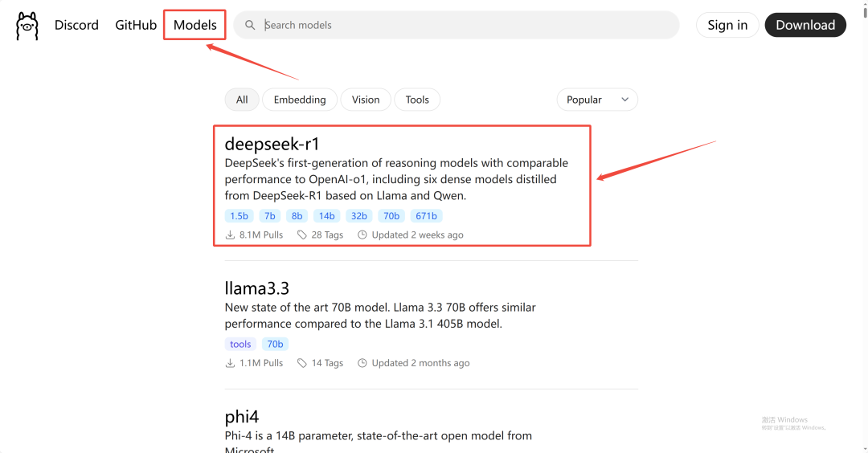This screenshot has height=453, width=868.
Task: Click the tag icon beside 28 Tags
Action: [x=301, y=235]
